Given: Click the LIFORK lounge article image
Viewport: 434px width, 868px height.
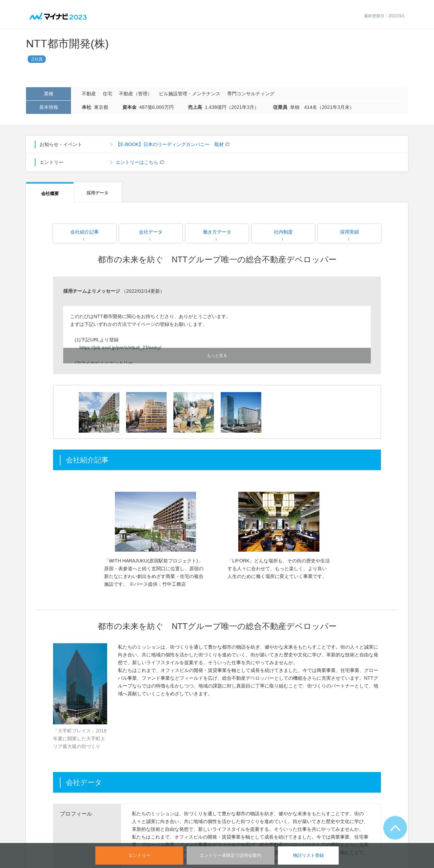Looking at the screenshot, I should click(279, 522).
